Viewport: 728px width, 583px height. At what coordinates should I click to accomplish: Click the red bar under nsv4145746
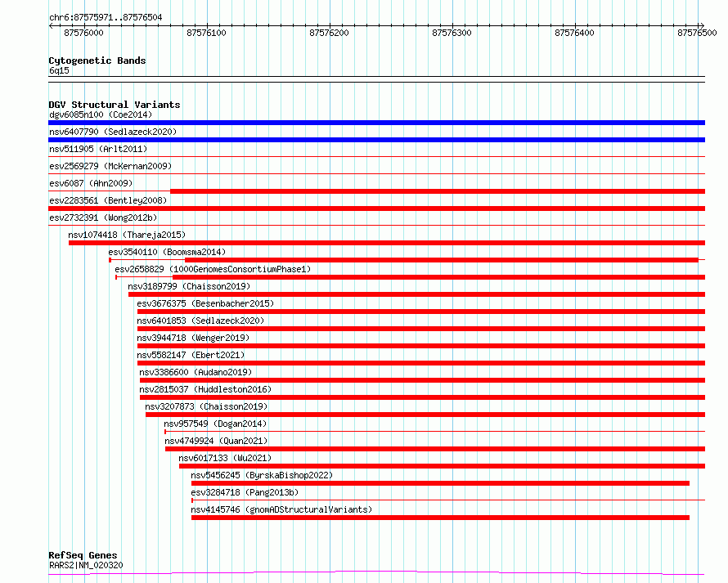[x=440, y=518]
